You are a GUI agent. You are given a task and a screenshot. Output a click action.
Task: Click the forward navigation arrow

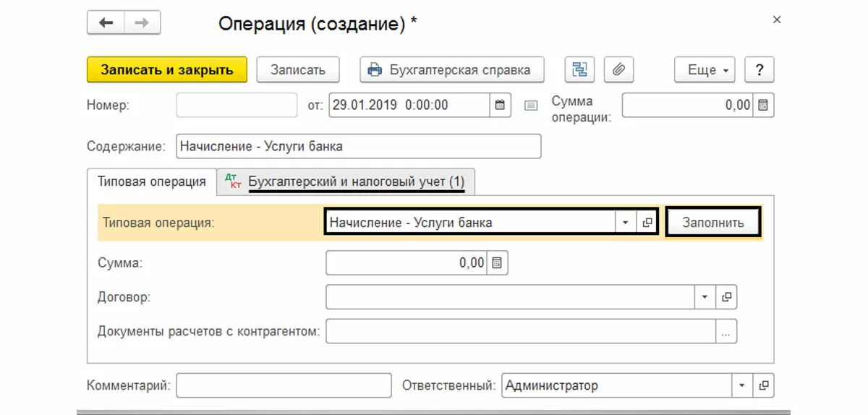click(142, 23)
